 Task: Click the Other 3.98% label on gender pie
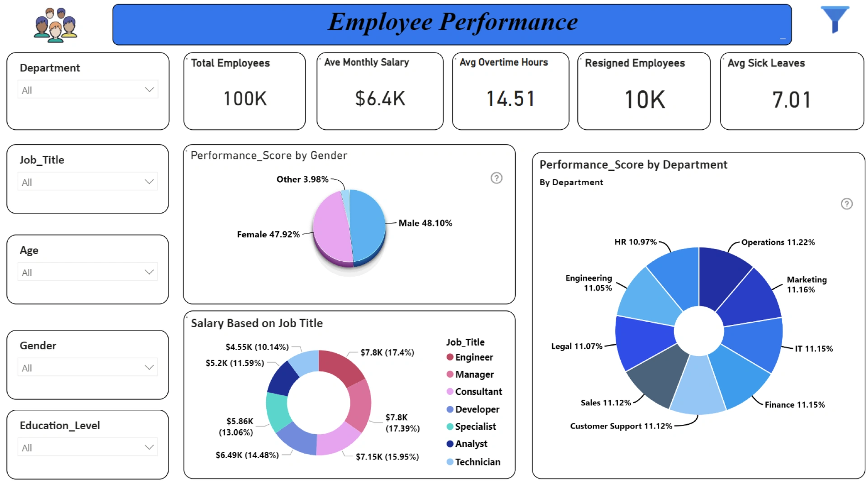[x=302, y=179]
